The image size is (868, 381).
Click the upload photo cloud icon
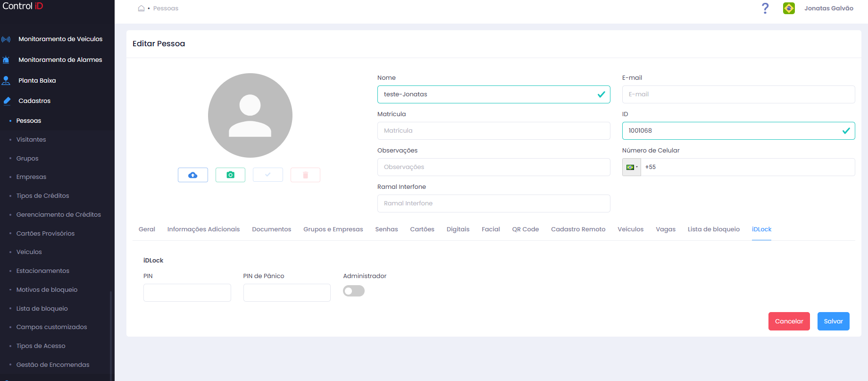(193, 175)
